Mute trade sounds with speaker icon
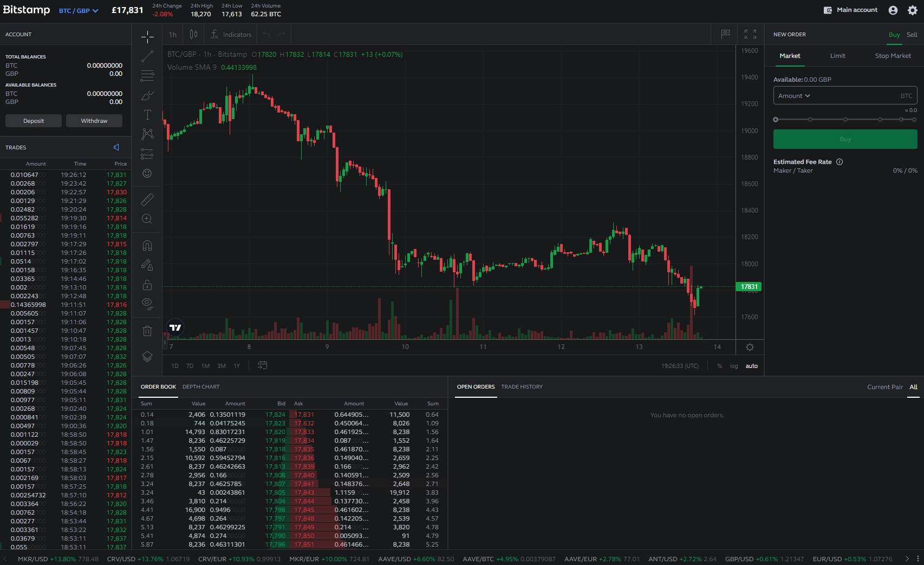 pos(116,147)
